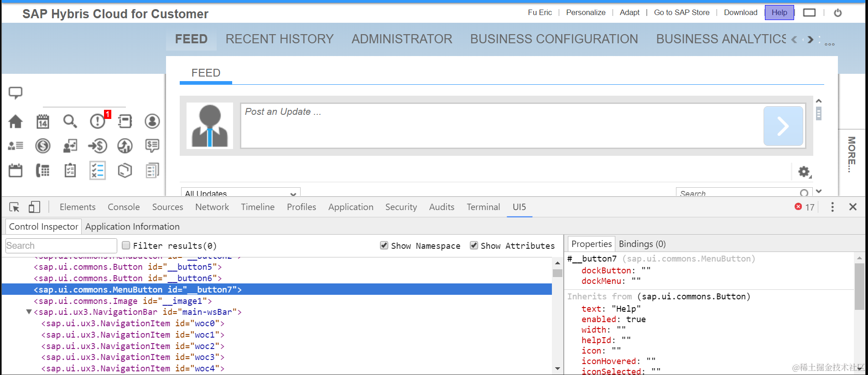Open the notebook icon in sidebar
The width and height of the screenshot is (868, 375).
[125, 121]
